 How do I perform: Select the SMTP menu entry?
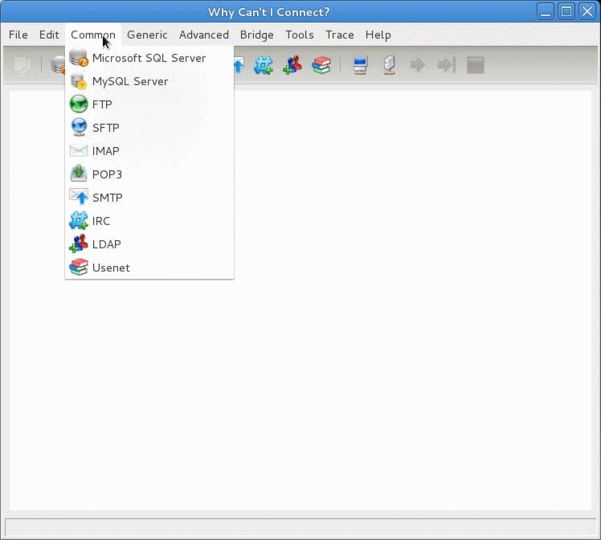[149, 198]
